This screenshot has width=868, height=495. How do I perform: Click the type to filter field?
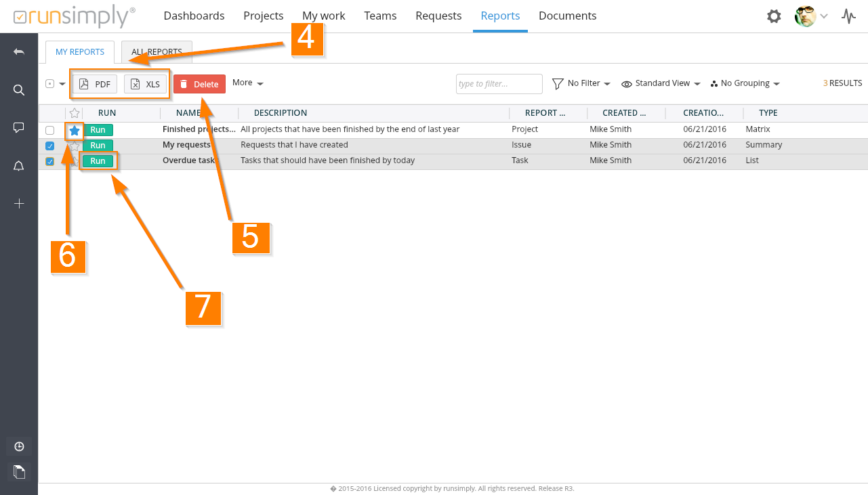[x=499, y=84]
